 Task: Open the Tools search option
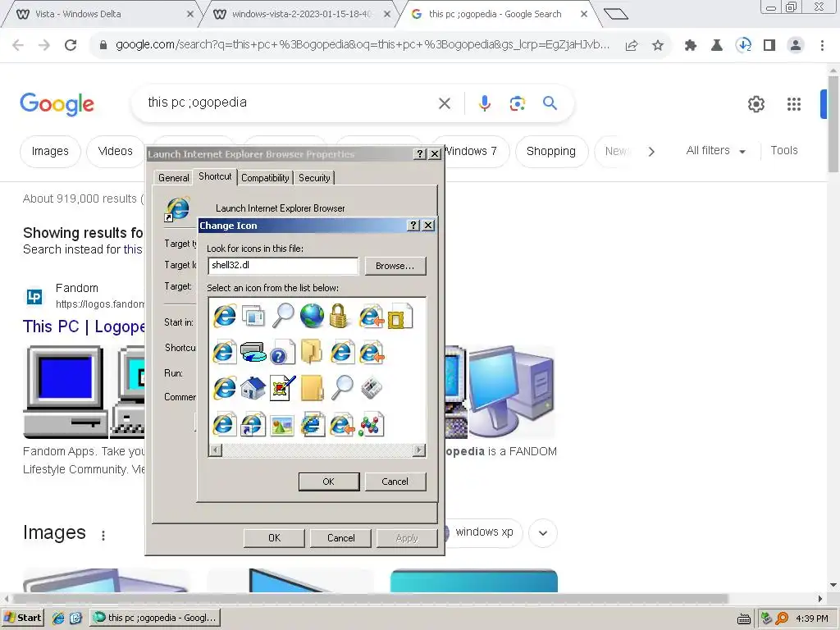tap(783, 151)
